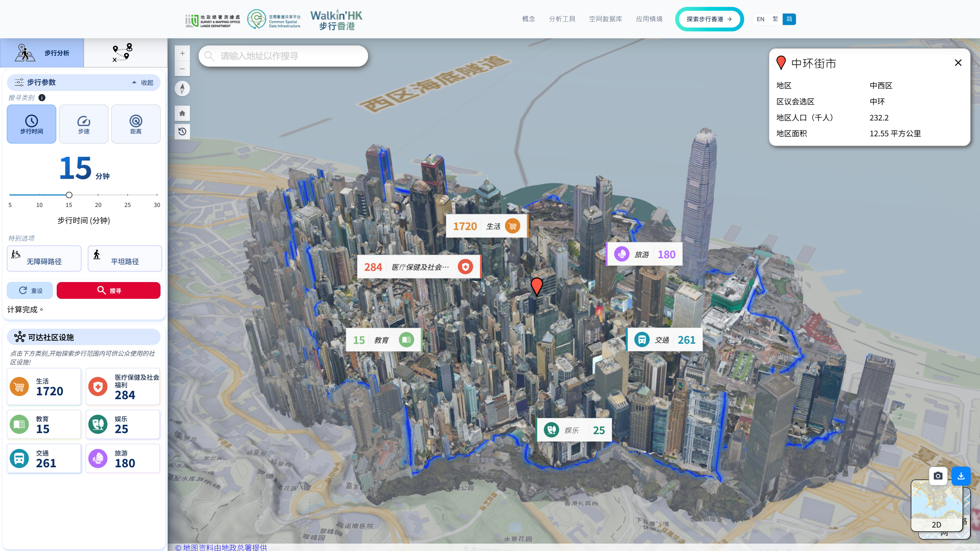Open 旅游 180 facilities card
Screen dimensions: 980x551
click(122, 459)
